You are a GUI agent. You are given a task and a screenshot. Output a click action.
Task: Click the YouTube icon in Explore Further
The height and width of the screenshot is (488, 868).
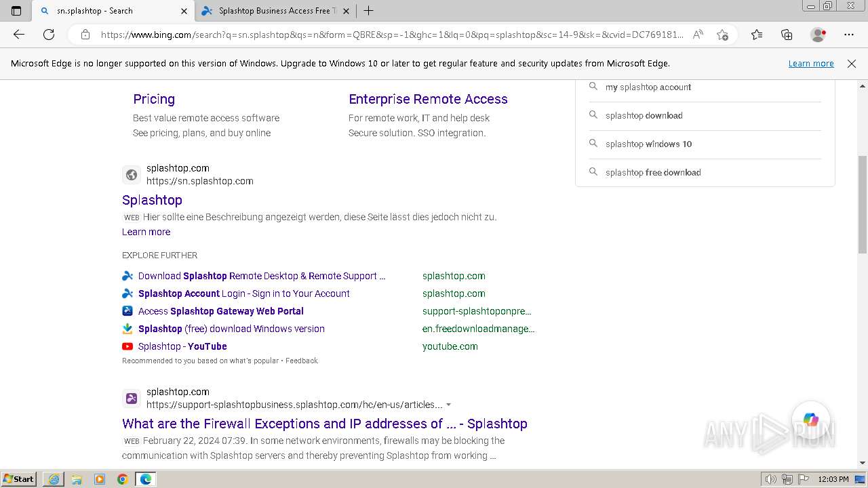127,346
